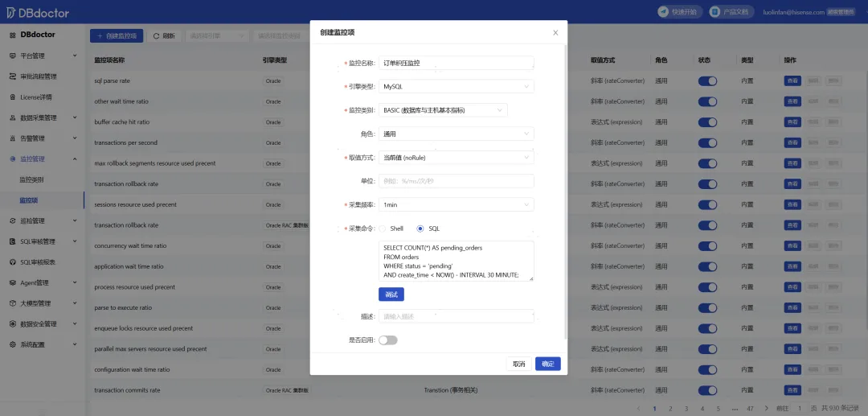Viewport: 868px width, 416px height.
Task: Close the 创建监控项 dialog with X
Action: click(x=556, y=33)
